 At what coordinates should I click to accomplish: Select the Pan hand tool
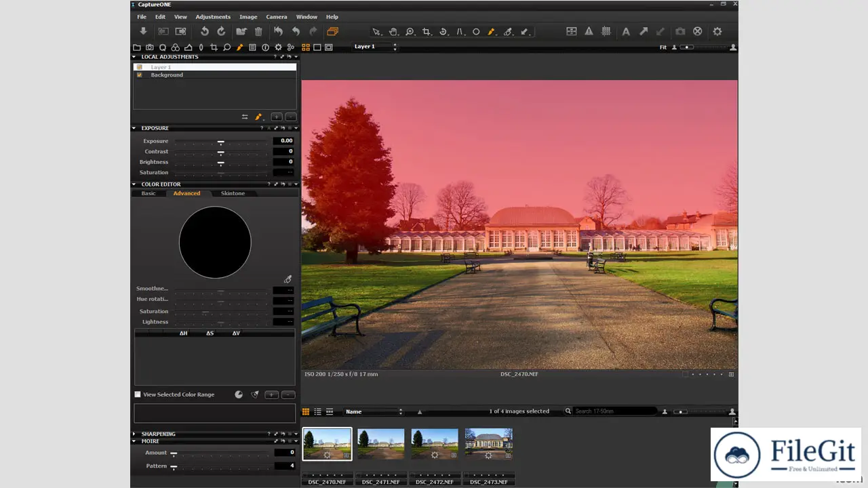point(393,31)
